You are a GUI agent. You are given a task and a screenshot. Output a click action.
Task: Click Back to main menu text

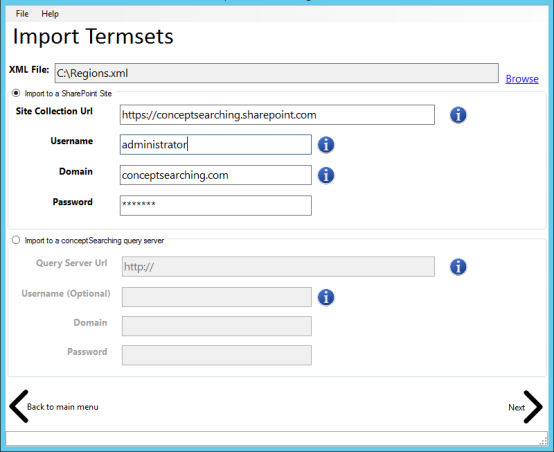click(x=63, y=407)
